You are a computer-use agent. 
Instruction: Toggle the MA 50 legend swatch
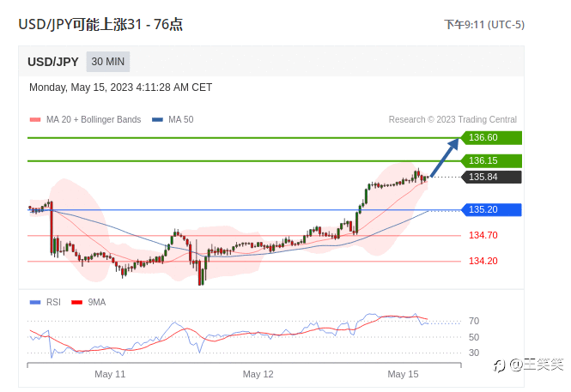(157, 119)
